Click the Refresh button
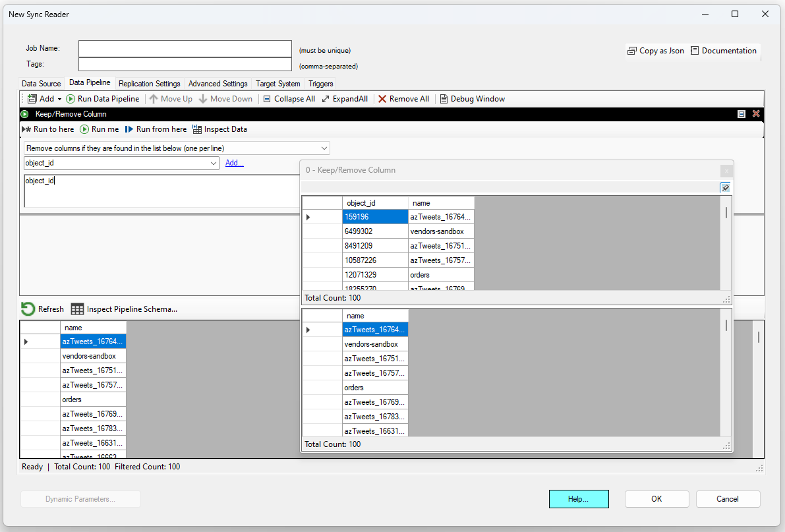Image resolution: width=785 pixels, height=532 pixels. click(x=43, y=309)
